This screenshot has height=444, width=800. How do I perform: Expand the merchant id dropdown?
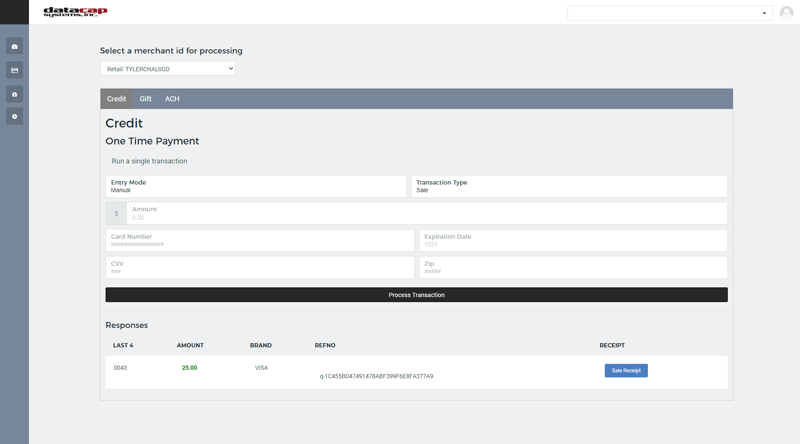coord(167,69)
